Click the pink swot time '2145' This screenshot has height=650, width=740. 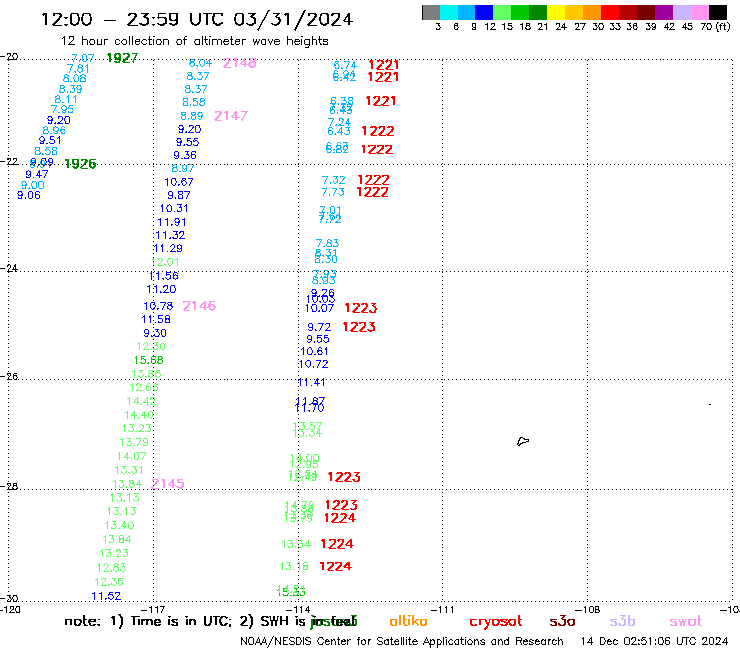(168, 483)
